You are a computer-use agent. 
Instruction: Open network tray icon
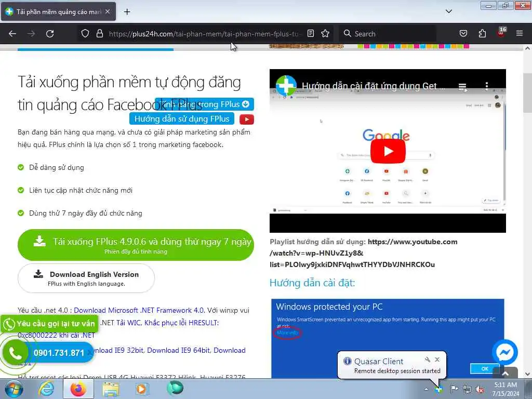coord(467,390)
